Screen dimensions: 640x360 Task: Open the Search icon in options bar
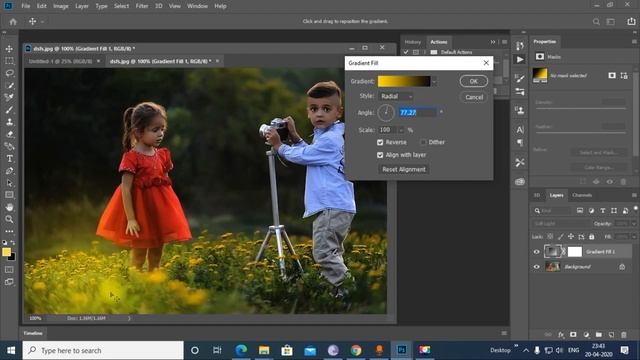point(596,21)
